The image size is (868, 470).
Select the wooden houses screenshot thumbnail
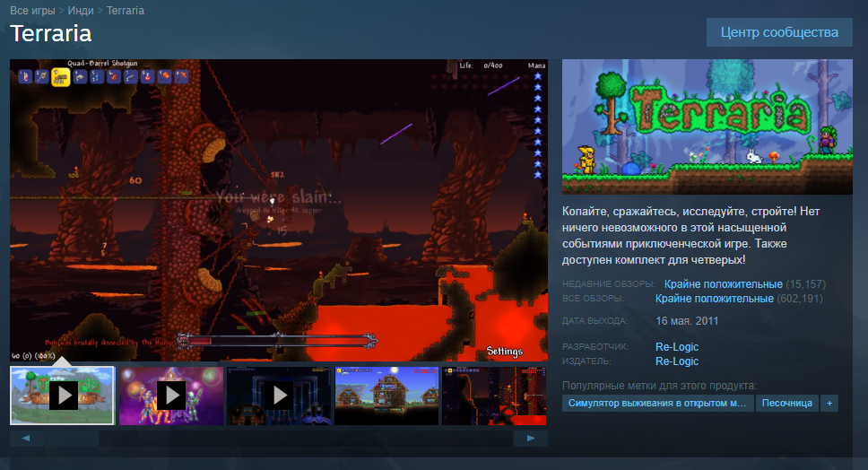pos(387,396)
